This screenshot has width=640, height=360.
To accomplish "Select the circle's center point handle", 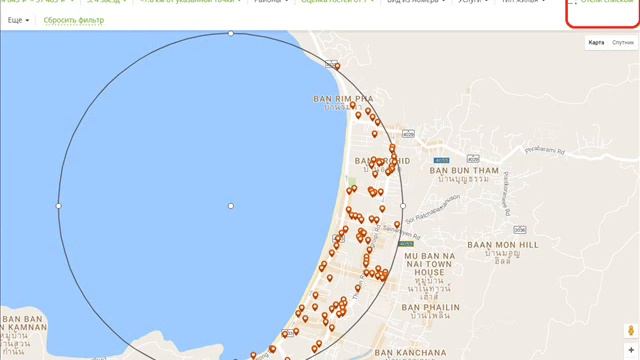I will coord(231,206).
